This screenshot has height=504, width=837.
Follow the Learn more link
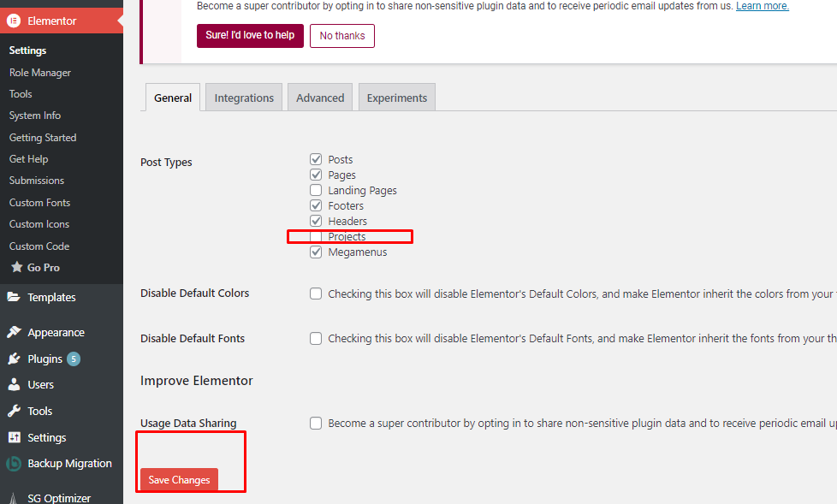[763, 6]
